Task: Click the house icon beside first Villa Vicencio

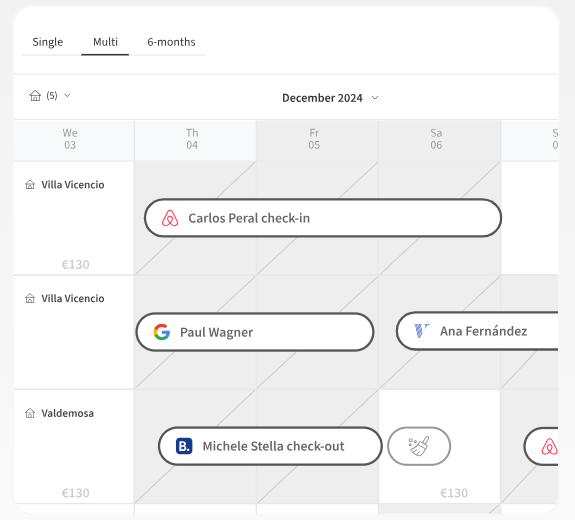Action: pos(30,184)
